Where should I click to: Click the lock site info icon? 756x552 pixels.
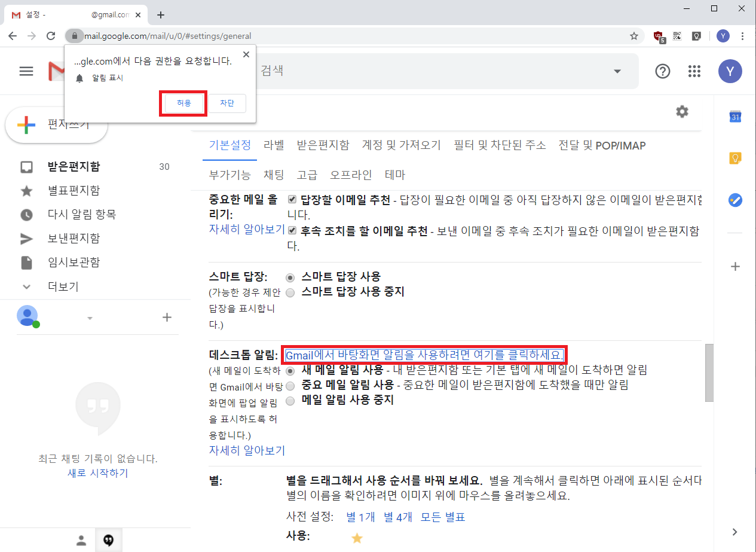74,36
